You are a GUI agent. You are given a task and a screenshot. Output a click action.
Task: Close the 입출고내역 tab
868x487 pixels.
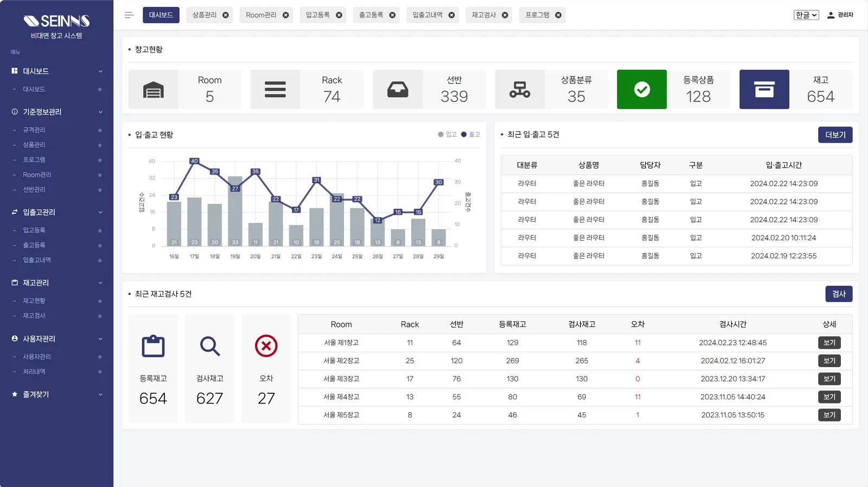point(451,15)
